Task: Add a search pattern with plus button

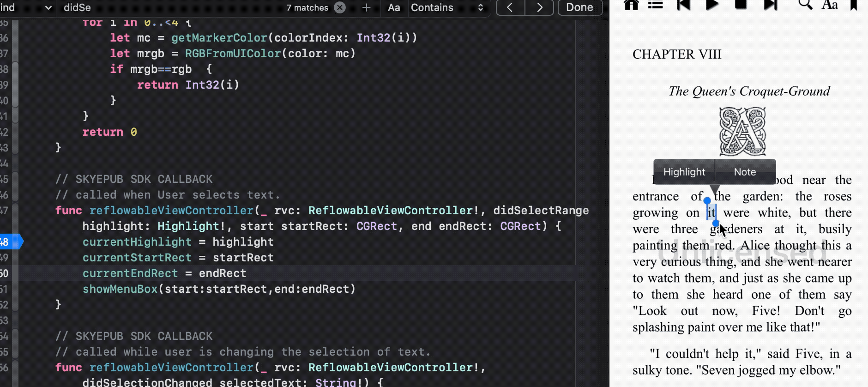Action: point(366,7)
